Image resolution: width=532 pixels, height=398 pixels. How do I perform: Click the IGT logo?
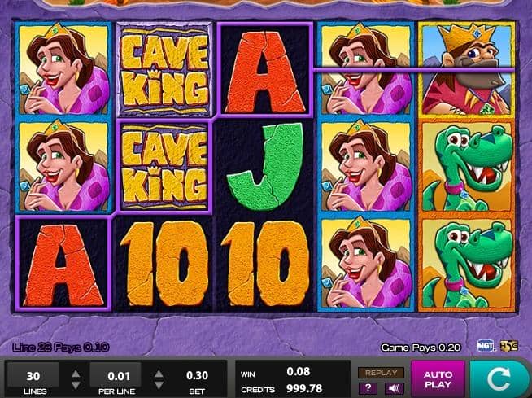coord(485,346)
